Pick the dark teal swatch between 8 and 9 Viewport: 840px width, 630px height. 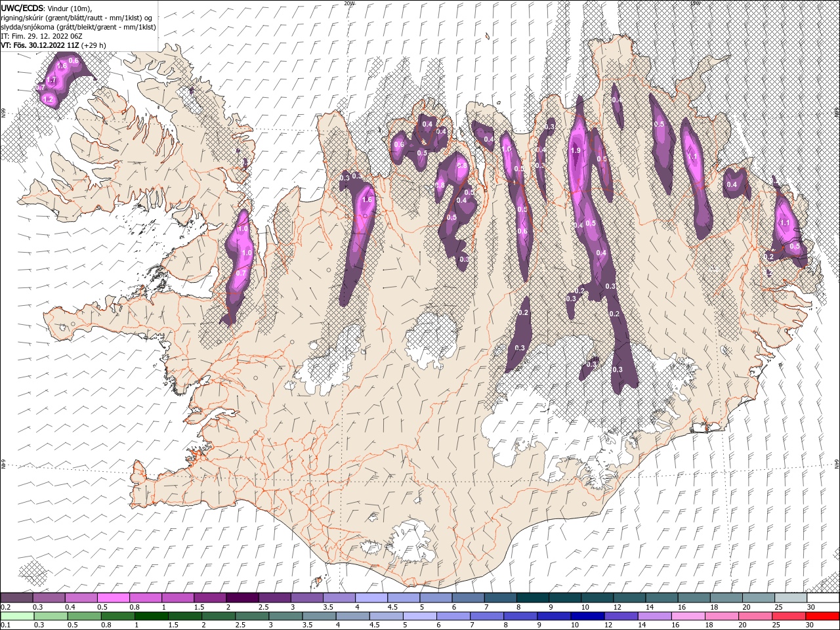532,598
